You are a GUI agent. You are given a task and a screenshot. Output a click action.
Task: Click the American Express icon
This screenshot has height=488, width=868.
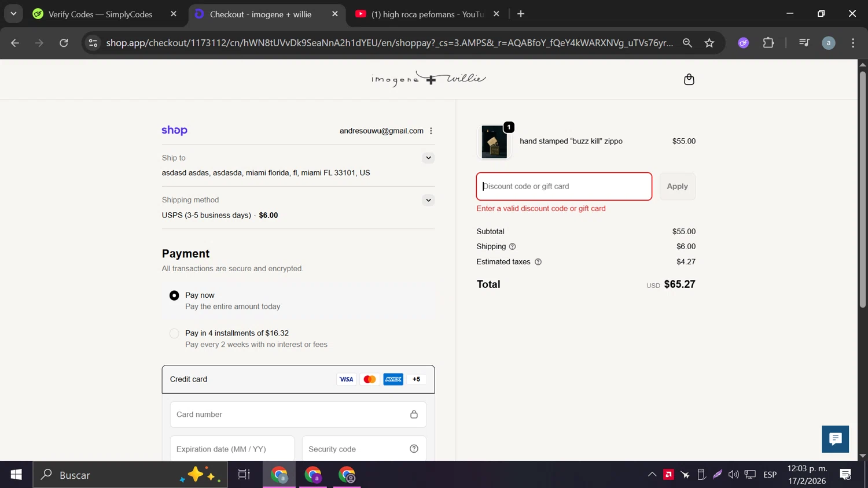393,379
